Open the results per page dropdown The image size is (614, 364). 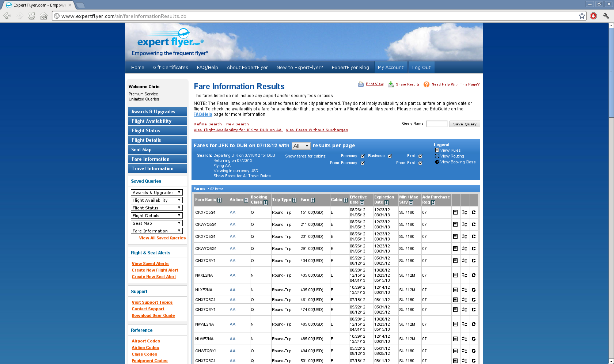301,146
